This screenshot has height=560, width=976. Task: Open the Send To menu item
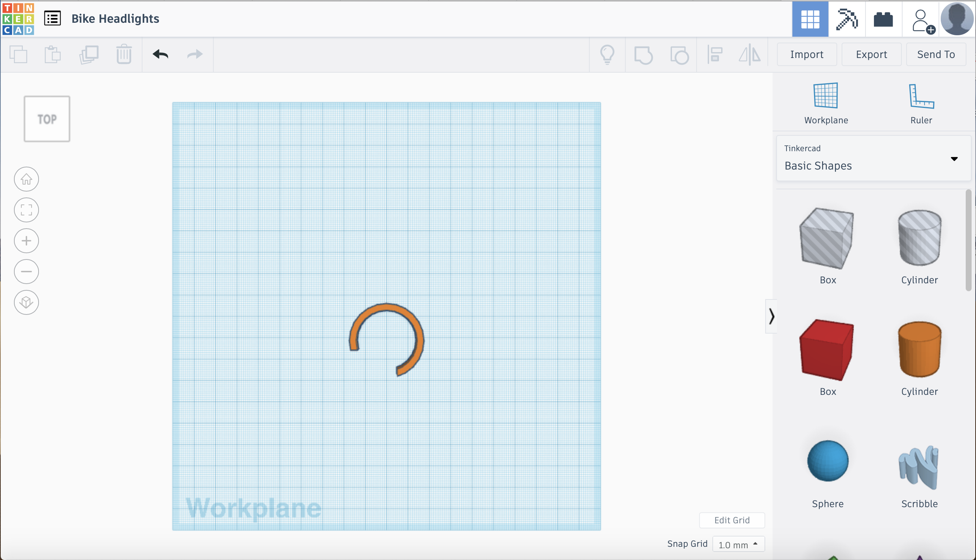click(936, 54)
